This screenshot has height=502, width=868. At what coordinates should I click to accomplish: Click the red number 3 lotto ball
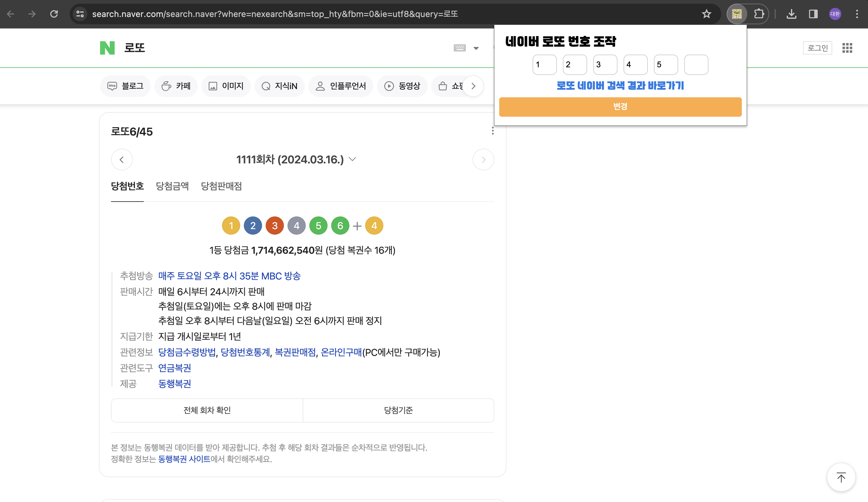coord(274,226)
